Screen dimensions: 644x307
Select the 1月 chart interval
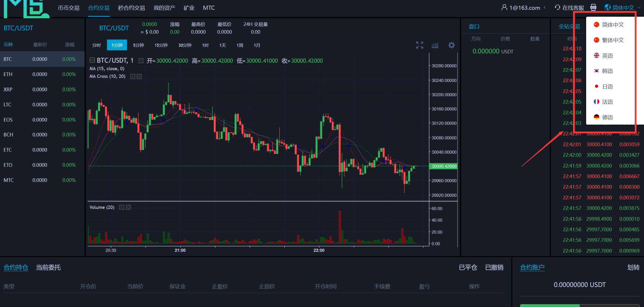(257, 45)
